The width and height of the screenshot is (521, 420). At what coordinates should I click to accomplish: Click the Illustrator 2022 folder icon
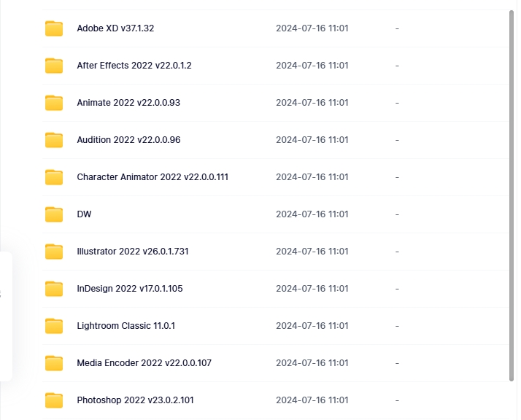(54, 252)
